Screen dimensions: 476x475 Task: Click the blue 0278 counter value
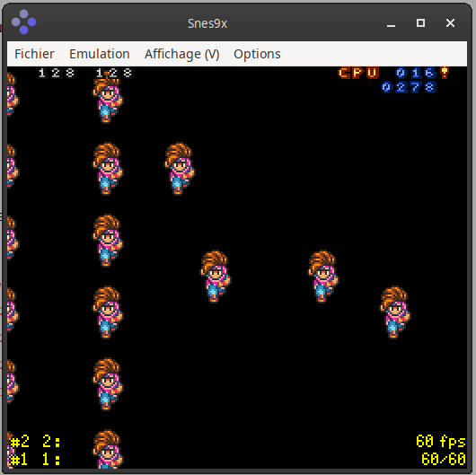409,87
